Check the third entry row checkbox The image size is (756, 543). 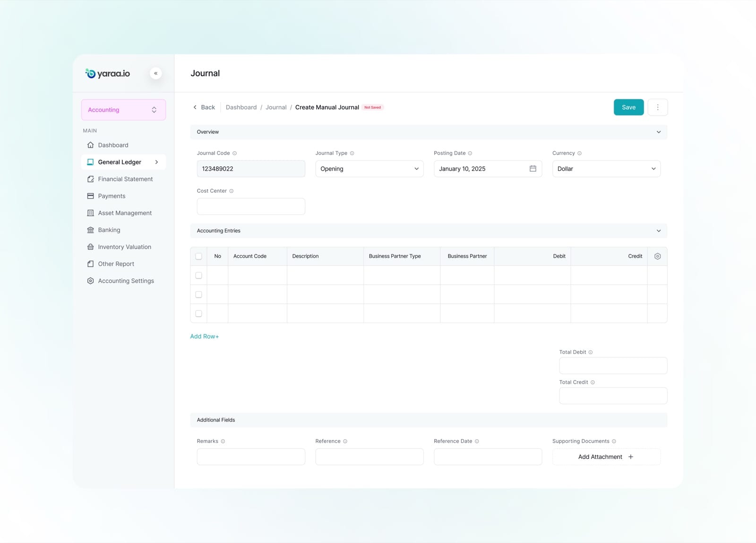198,314
